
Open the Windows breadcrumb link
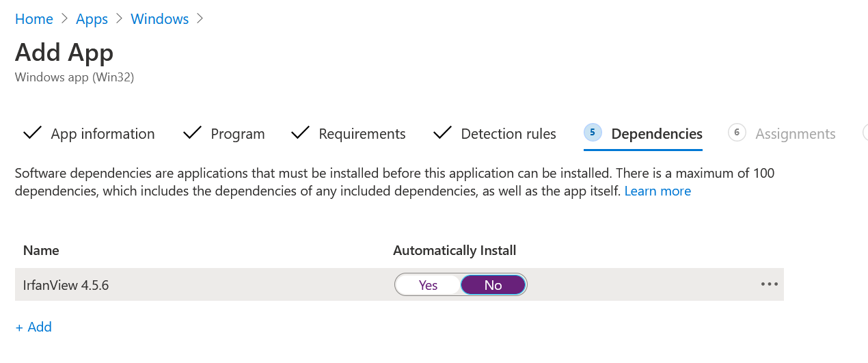point(159,19)
